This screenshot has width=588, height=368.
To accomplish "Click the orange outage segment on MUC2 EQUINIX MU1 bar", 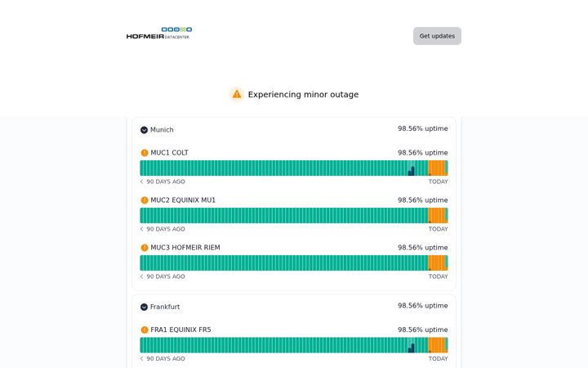I will [x=436, y=216].
